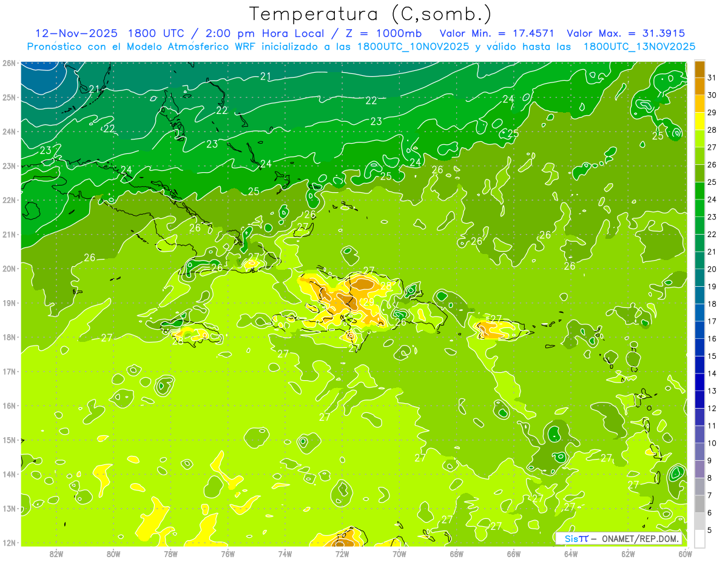
Task: Click the 29 label on the color legend
Action: tap(712, 113)
